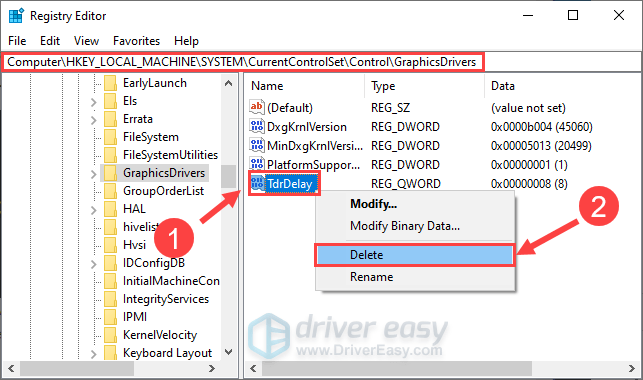Open the Favorites menu
Viewport: 643px width, 380px height.
point(137,41)
